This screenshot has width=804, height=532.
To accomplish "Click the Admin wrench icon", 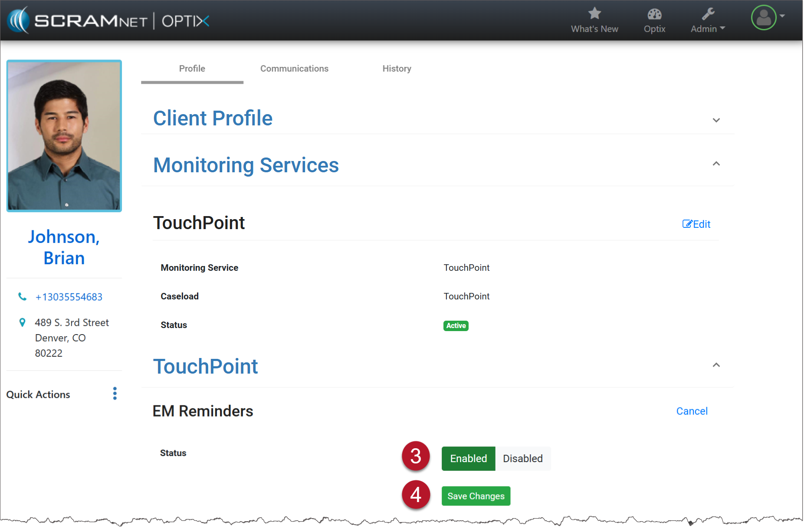I will [x=708, y=14].
